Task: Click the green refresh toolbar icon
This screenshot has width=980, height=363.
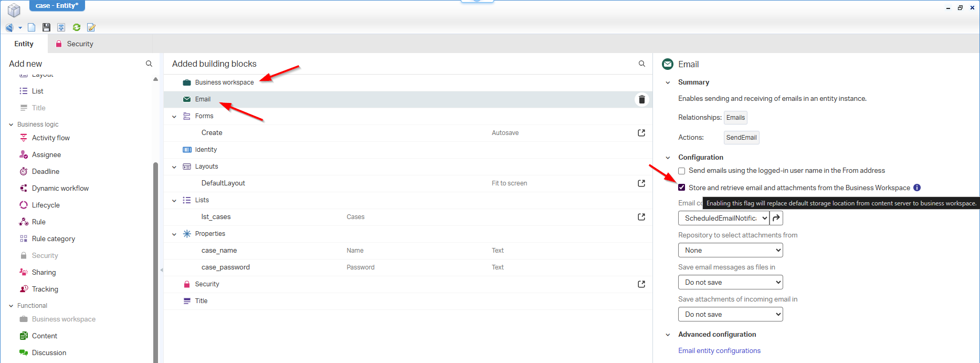Action: tap(77, 27)
